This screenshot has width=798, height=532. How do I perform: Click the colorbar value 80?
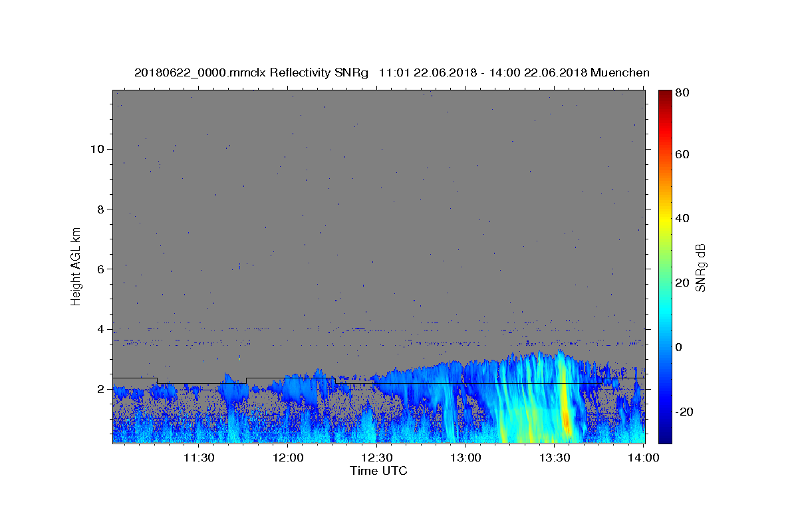[682, 93]
